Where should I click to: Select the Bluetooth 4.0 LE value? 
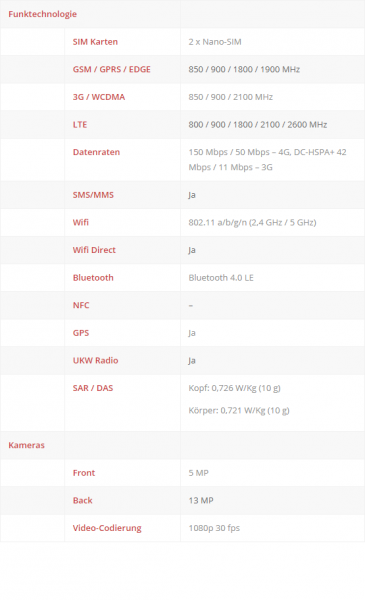click(221, 277)
